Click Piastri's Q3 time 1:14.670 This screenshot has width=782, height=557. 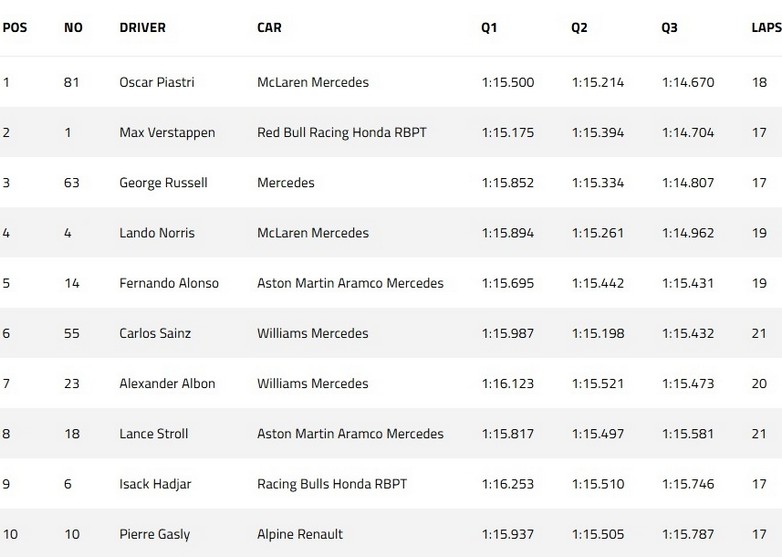688,83
